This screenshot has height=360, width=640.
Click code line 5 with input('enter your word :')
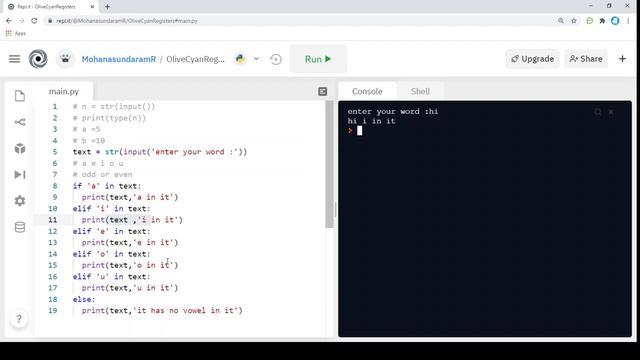(x=160, y=152)
